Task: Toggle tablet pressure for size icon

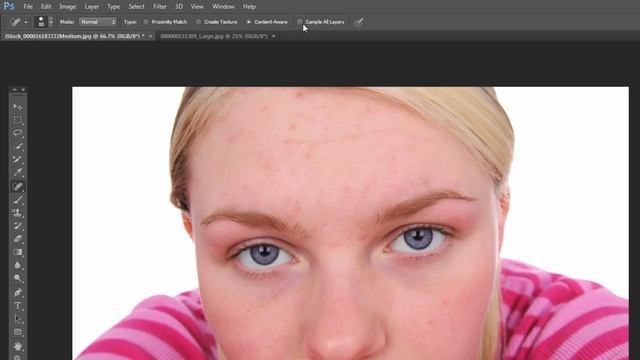Action: click(358, 22)
